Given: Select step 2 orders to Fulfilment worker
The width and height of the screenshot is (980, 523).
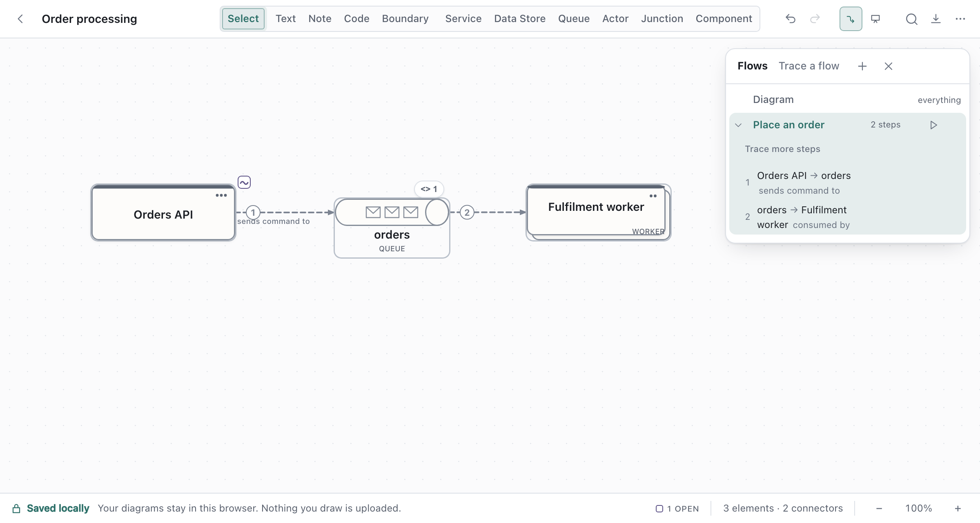Looking at the screenshot, I should click(848, 217).
